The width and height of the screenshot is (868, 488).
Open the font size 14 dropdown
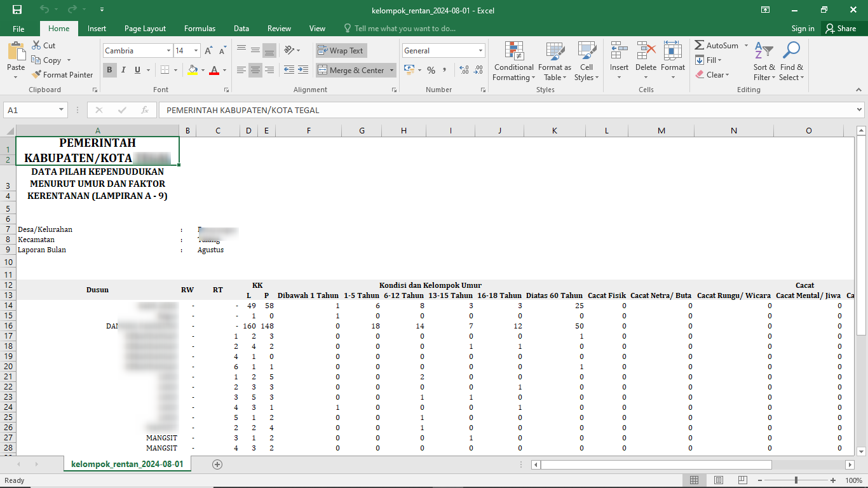196,51
